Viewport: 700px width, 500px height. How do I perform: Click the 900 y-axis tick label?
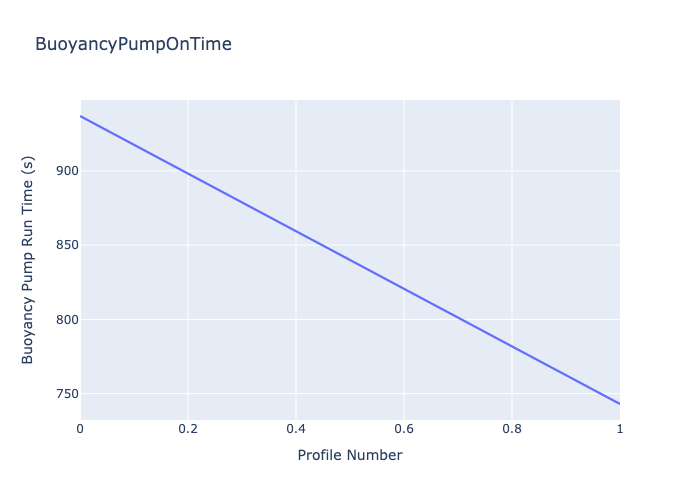click(x=67, y=171)
